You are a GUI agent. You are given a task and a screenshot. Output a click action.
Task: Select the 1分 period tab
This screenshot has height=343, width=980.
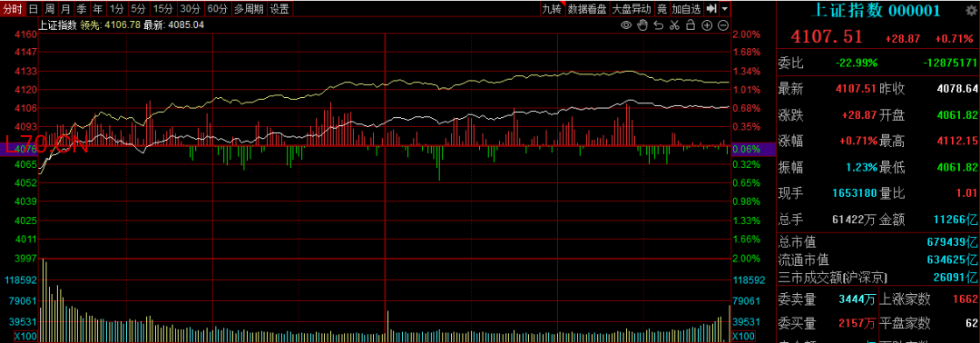point(117,9)
